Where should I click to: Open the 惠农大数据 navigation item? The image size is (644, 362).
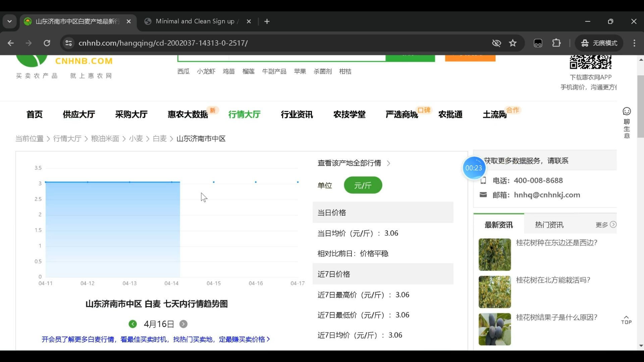[188, 114]
